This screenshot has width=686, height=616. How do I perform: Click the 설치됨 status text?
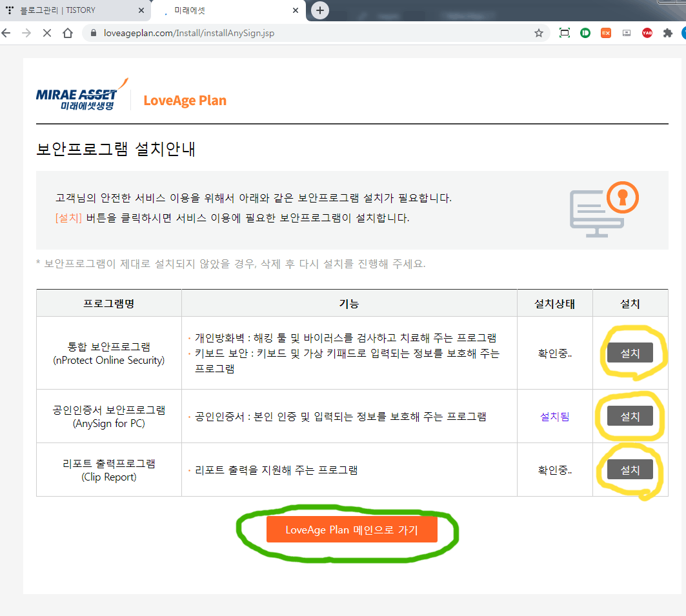(555, 417)
